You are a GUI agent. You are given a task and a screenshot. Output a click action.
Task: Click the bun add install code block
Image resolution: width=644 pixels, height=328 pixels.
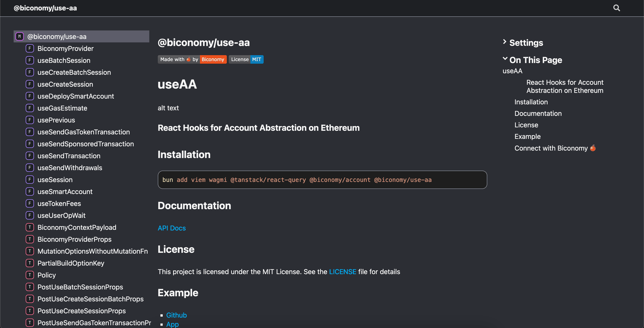322,180
